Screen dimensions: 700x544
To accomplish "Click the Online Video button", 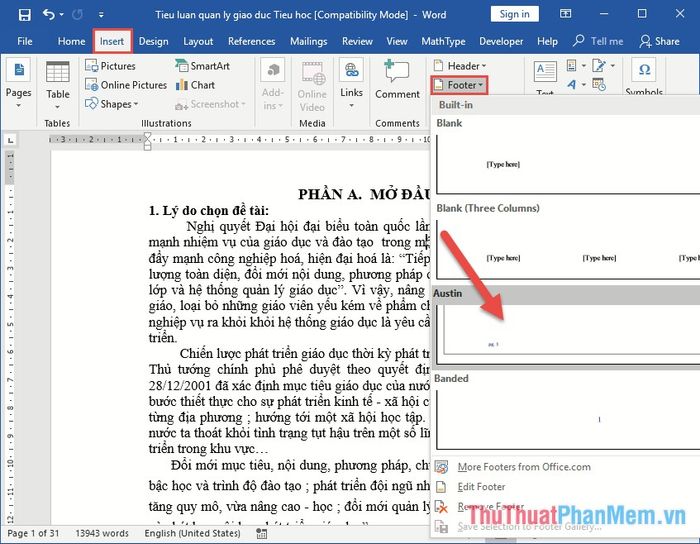I will pyautogui.click(x=312, y=87).
